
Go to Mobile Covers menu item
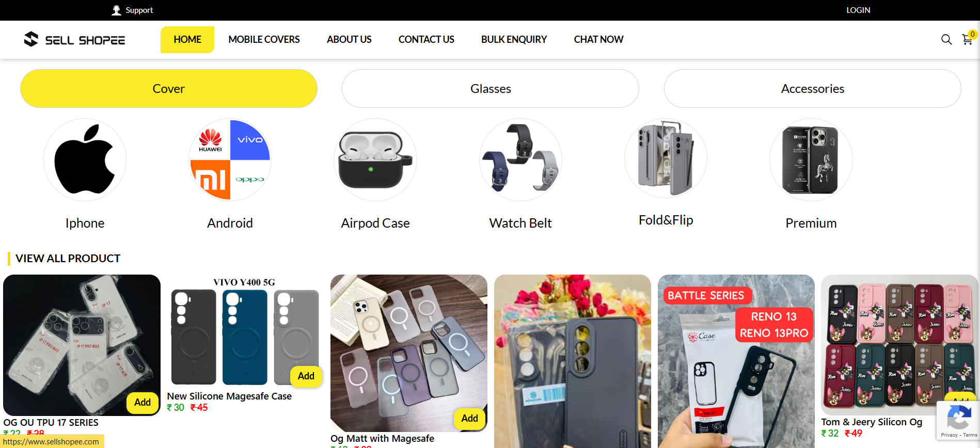tap(264, 40)
